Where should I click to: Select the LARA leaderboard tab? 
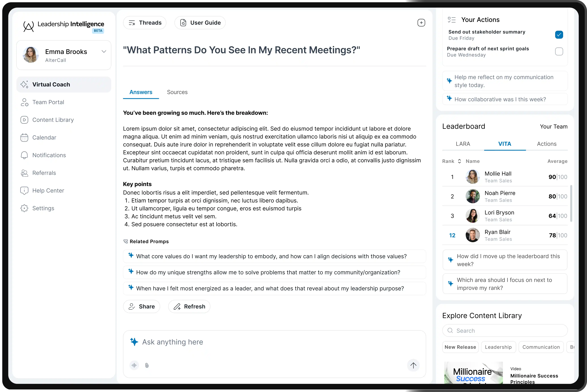click(x=463, y=144)
